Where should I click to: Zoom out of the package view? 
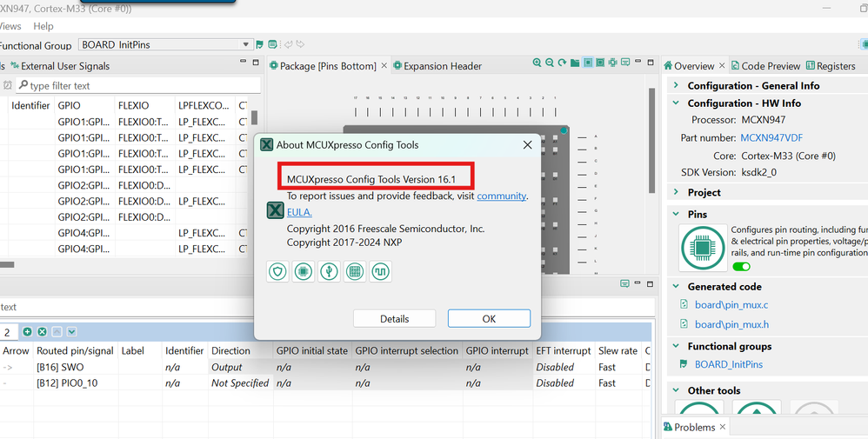click(550, 63)
